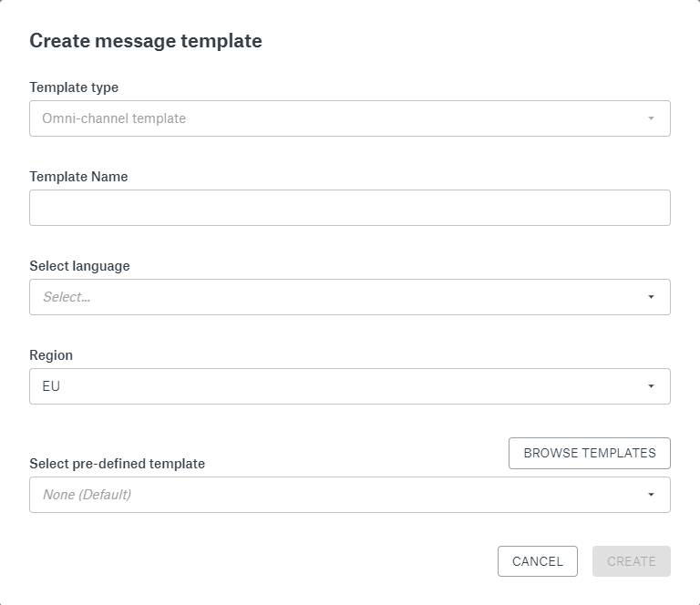Click the Template Name input field
The width and height of the screenshot is (700, 605).
tap(350, 208)
